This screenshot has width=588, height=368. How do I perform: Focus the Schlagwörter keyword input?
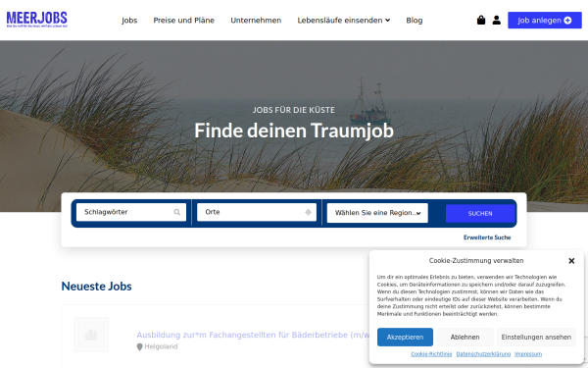[131, 212]
